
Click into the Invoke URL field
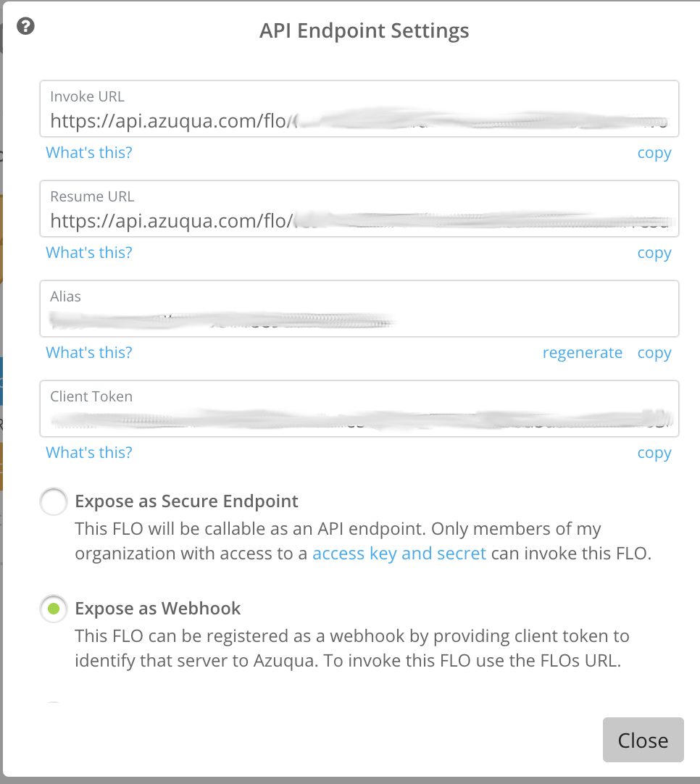[x=359, y=120]
